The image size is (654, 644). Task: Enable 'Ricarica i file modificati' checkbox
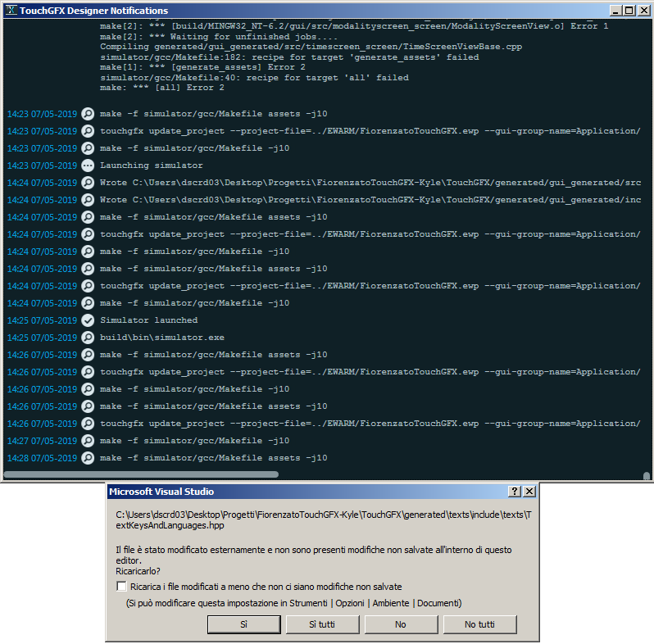[x=121, y=587]
